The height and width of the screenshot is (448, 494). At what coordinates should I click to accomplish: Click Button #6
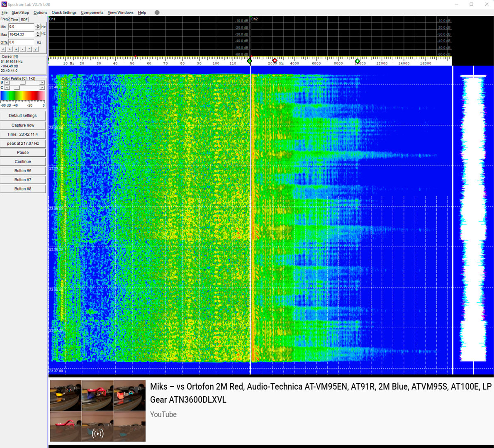point(23,170)
